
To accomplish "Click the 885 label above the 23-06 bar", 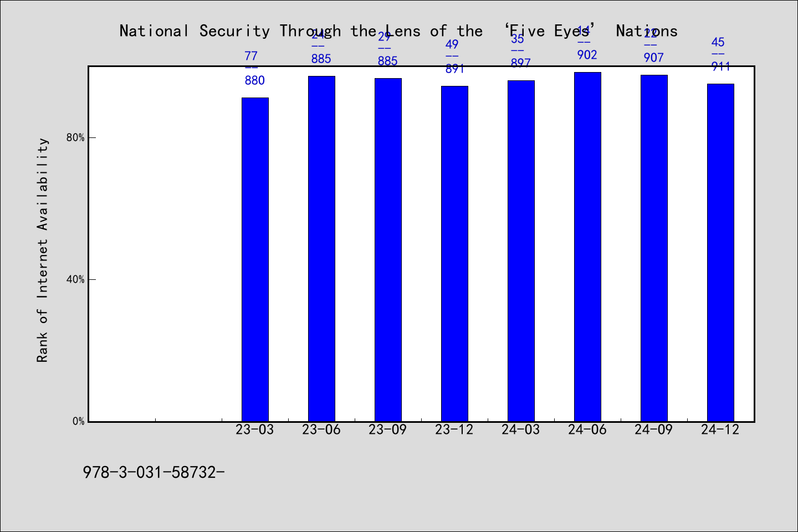I will coord(321,59).
